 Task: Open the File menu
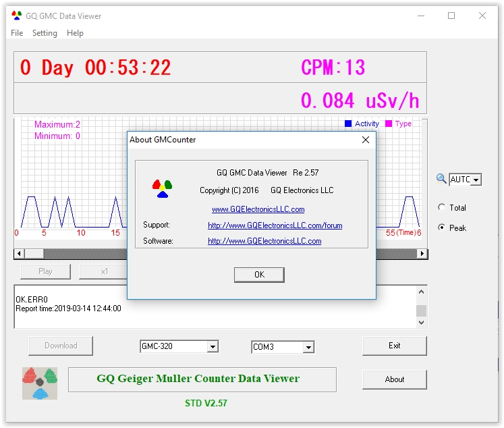tap(17, 33)
